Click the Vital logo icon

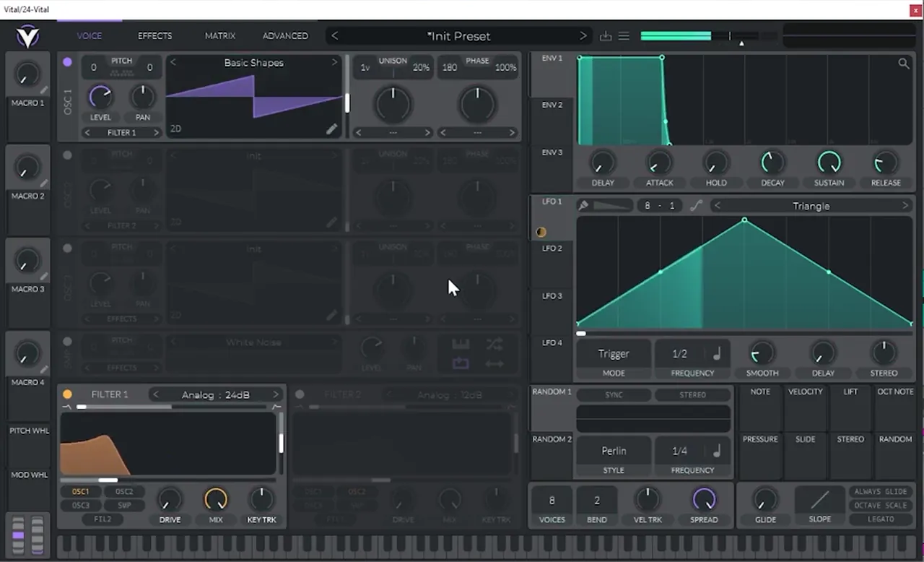29,36
